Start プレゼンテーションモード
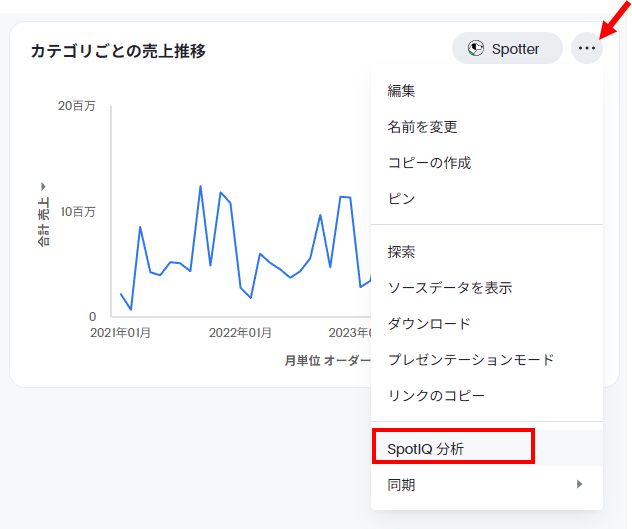The image size is (632, 529). (x=470, y=360)
